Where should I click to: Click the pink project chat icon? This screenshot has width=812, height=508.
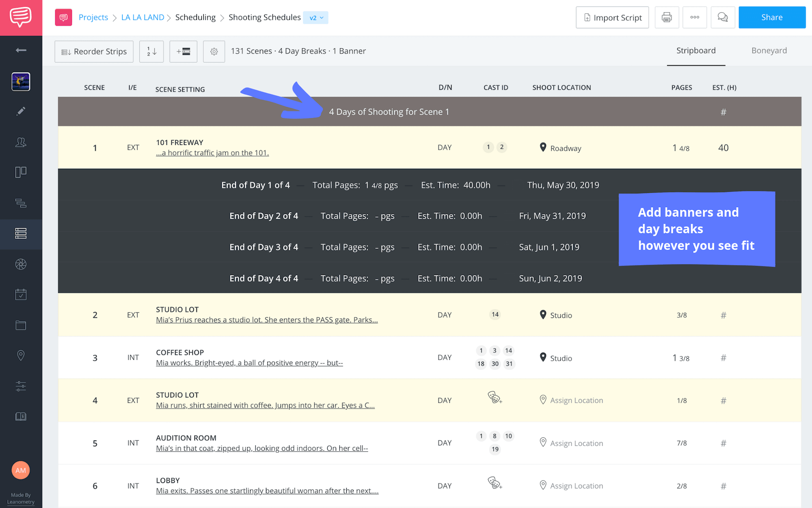pyautogui.click(x=63, y=17)
